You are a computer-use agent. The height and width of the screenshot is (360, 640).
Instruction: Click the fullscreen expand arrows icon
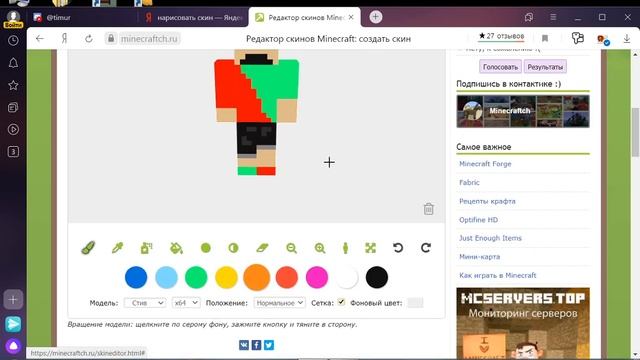tap(371, 248)
